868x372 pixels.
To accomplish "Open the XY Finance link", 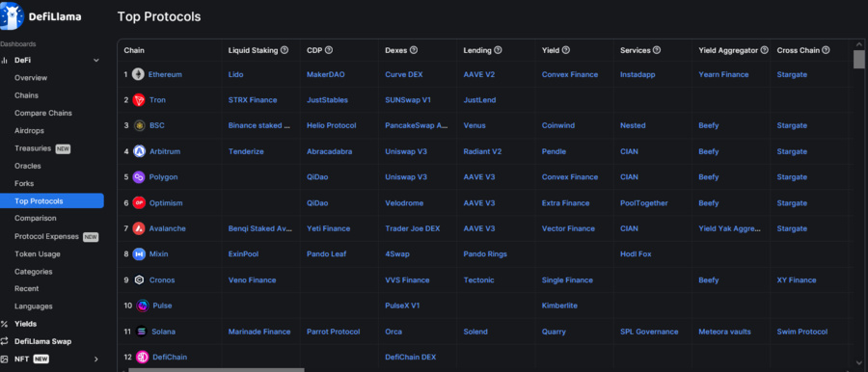I will pos(797,280).
